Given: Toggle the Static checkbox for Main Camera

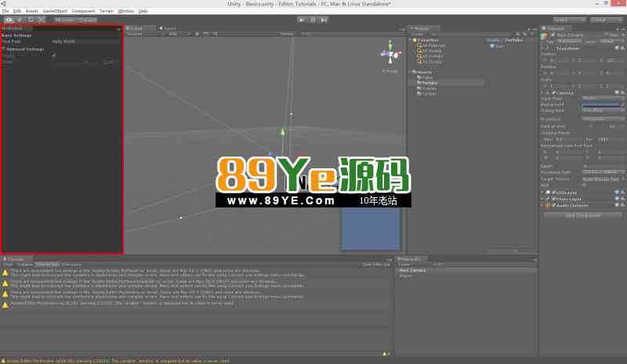Looking at the screenshot, I should 606,35.
